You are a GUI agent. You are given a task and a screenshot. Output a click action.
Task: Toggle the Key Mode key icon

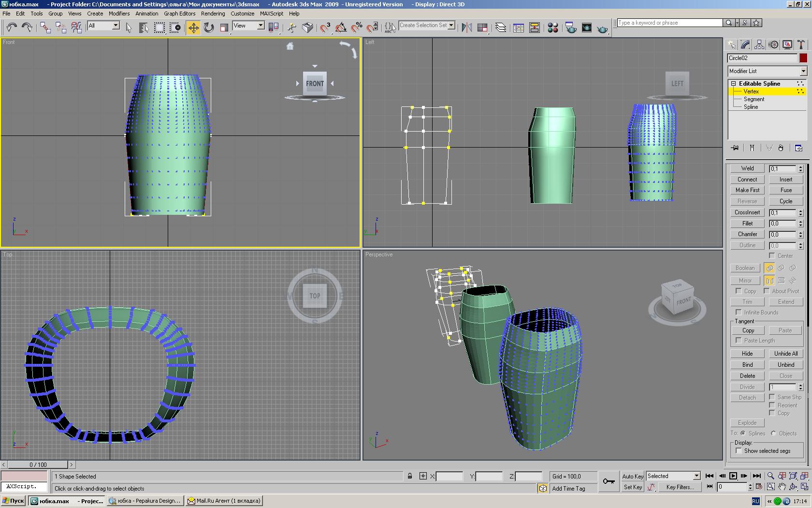tap(609, 481)
